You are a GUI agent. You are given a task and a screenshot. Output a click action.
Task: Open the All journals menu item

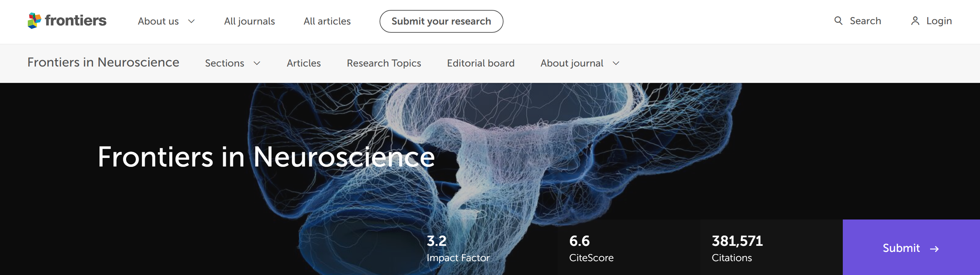point(249,21)
